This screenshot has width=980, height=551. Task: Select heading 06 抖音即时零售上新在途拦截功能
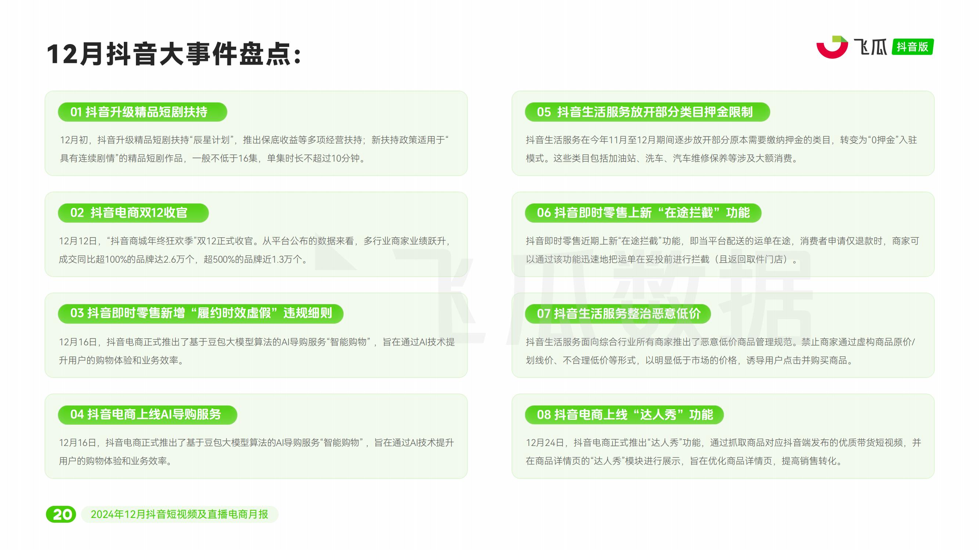click(643, 213)
